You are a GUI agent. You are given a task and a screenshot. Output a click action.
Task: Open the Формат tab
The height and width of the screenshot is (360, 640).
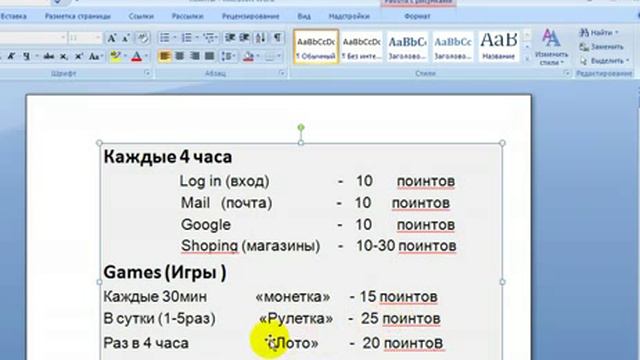point(417,16)
